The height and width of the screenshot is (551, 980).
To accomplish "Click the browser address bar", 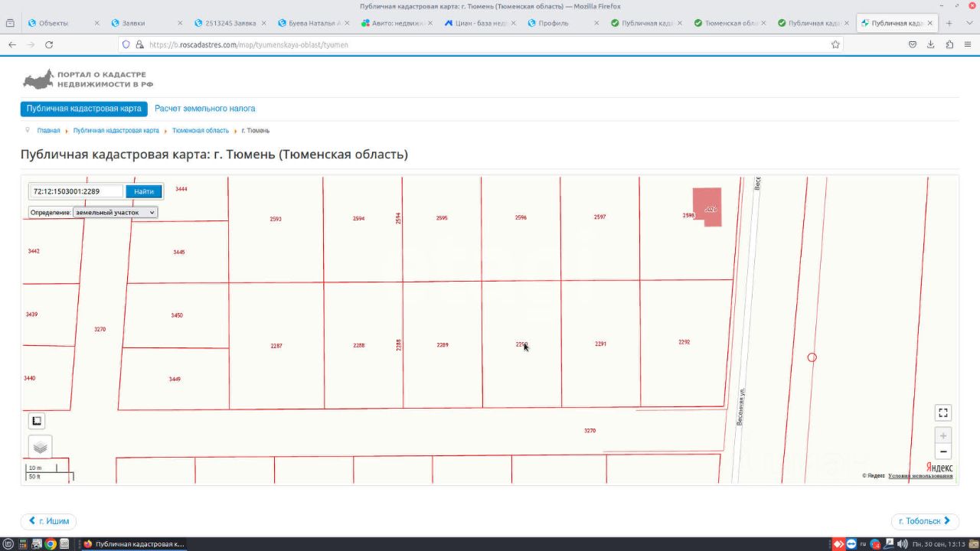I will coord(482,44).
